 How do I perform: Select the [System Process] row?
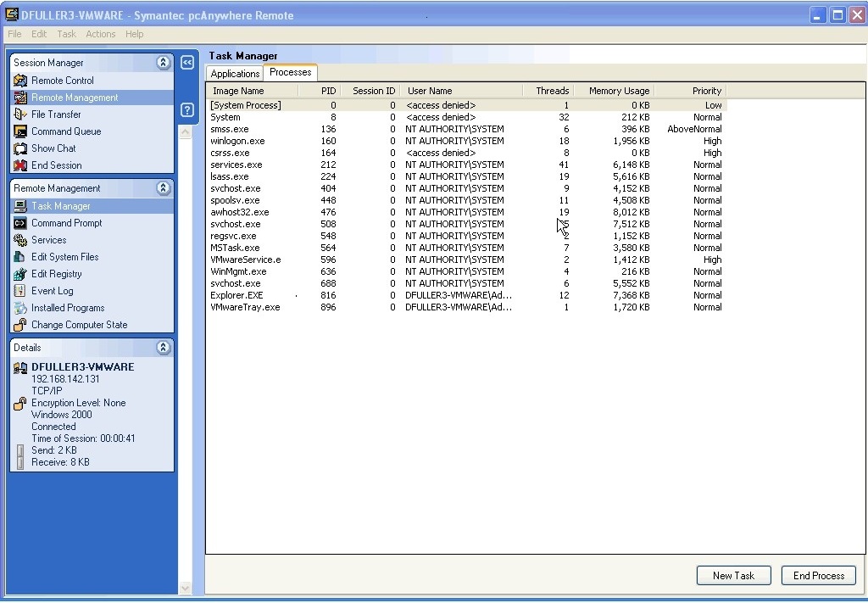(x=467, y=105)
